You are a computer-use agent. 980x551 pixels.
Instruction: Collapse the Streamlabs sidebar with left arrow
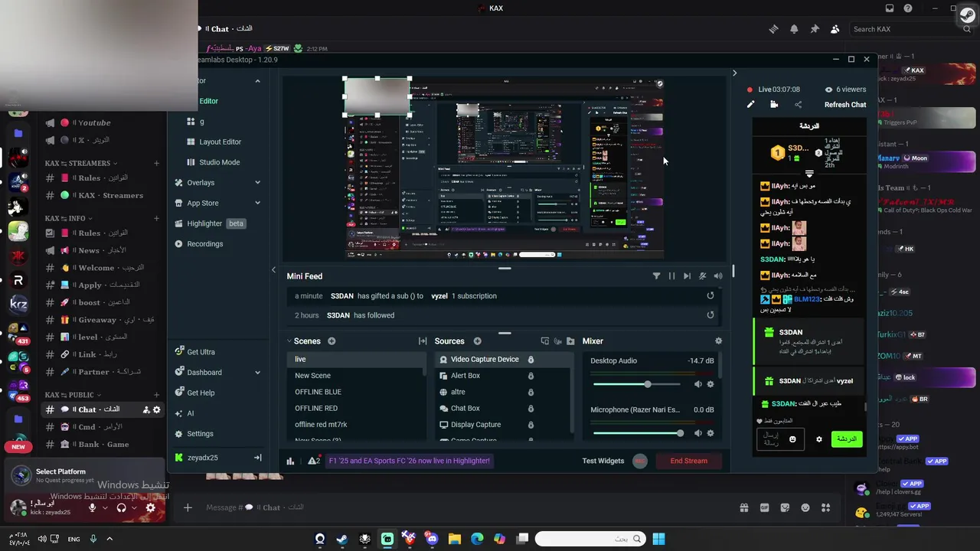[273, 269]
